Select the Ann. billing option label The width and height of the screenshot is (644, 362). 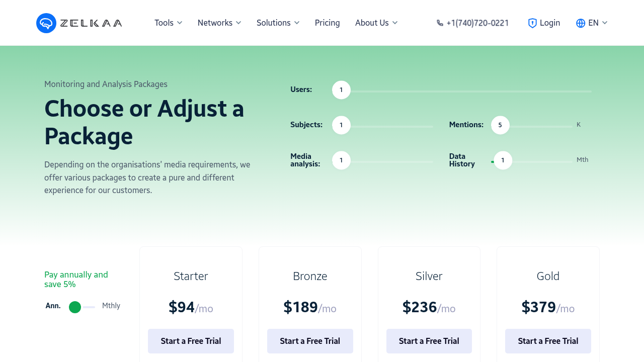pyautogui.click(x=53, y=306)
